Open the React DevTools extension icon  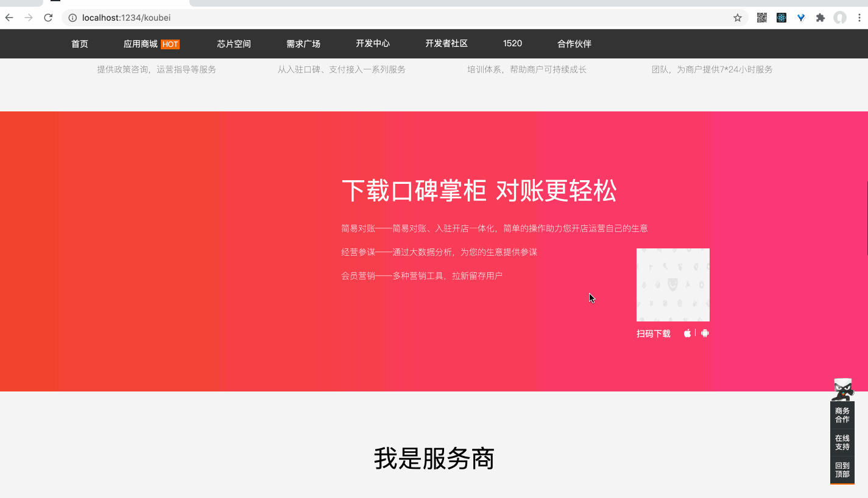point(782,18)
